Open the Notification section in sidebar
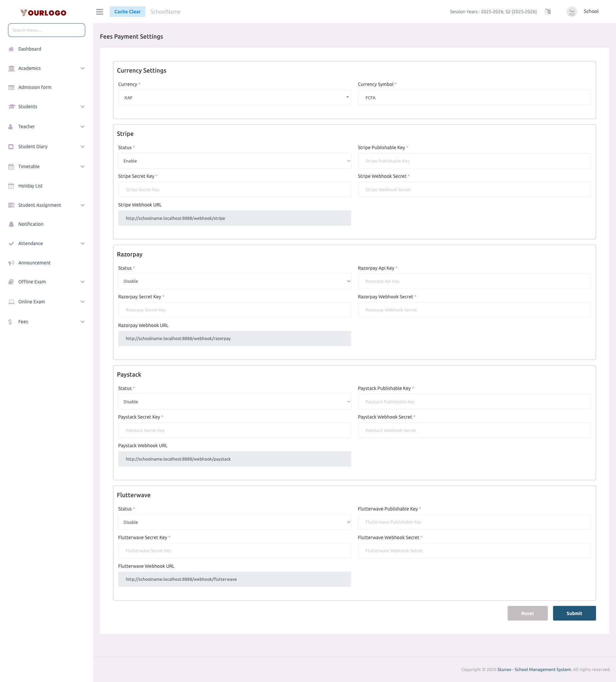 [30, 224]
